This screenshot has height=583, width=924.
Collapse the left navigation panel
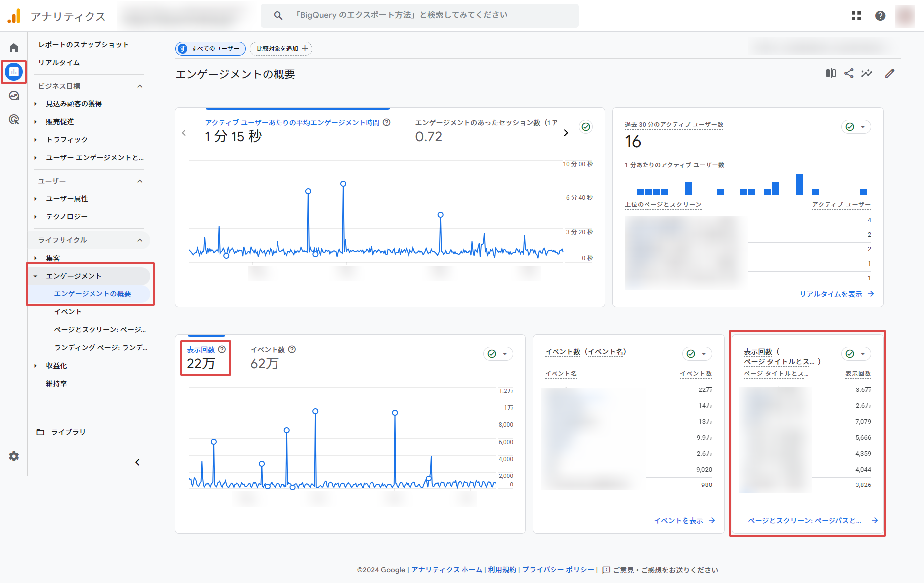137,462
